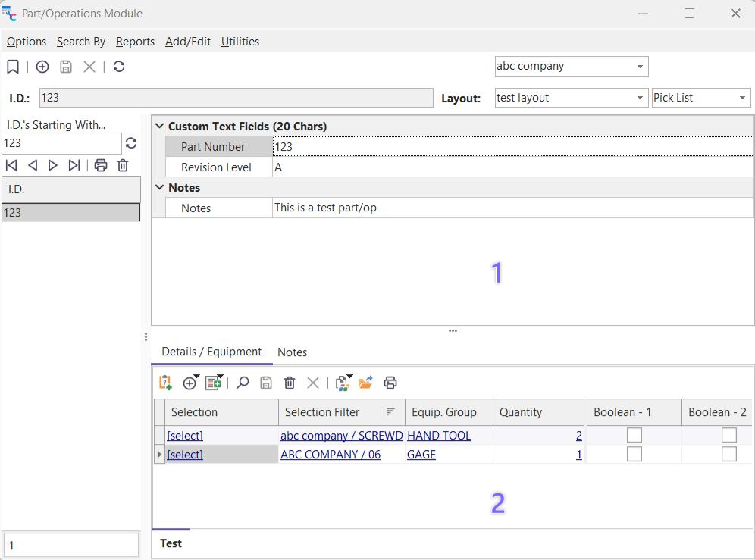This screenshot has height=560, width=755.
Task: Click the bookmark icon in top toolbar
Action: pos(13,67)
